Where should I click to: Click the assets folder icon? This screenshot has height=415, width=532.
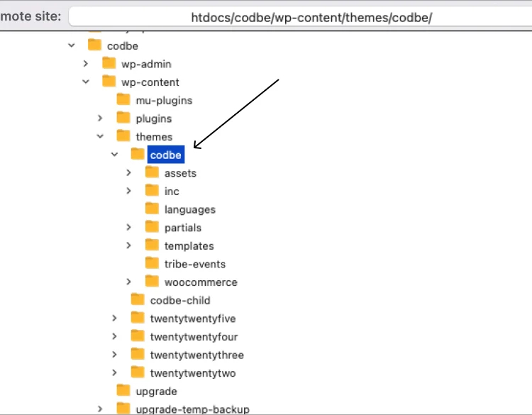point(152,172)
